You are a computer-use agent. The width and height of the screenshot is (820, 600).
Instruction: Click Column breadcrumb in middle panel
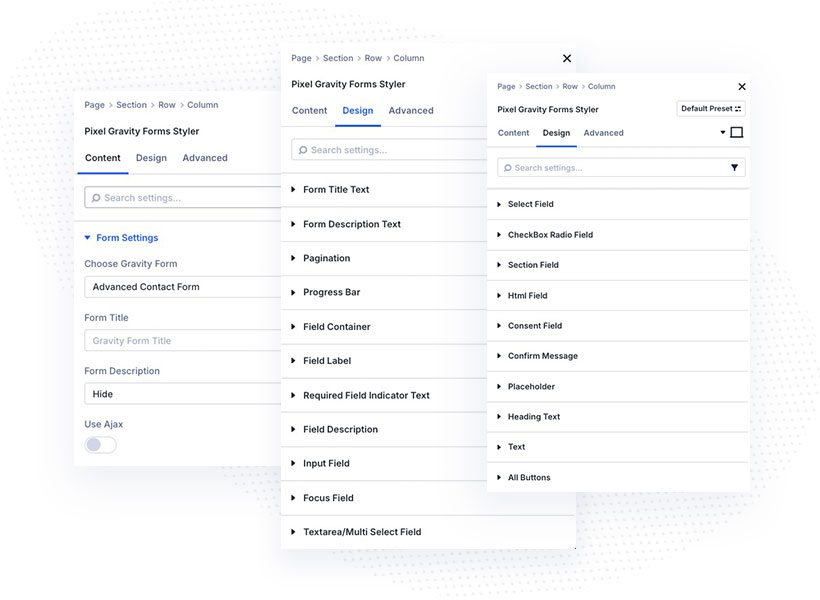coord(408,58)
